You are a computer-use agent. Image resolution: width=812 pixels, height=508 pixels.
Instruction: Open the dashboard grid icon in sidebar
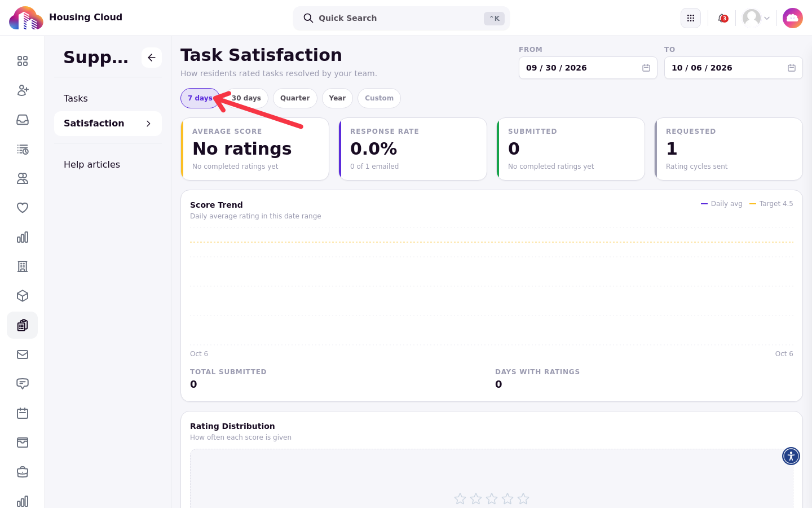click(x=23, y=61)
